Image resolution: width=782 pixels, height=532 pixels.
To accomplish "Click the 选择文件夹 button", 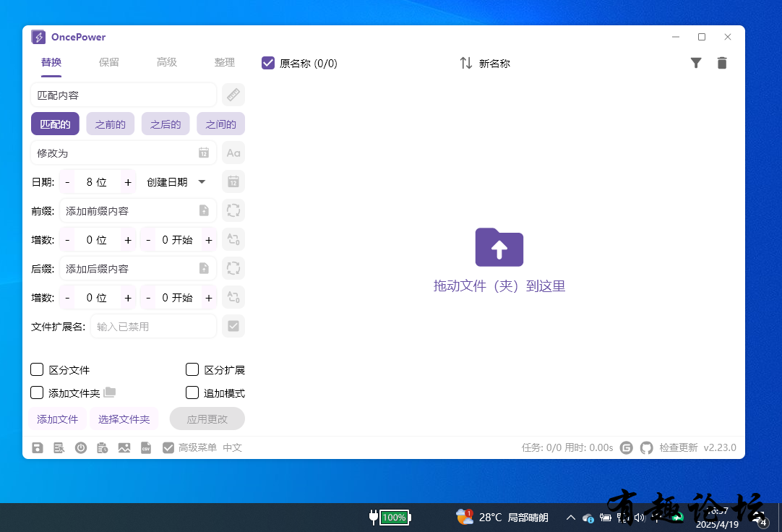I will pos(124,419).
